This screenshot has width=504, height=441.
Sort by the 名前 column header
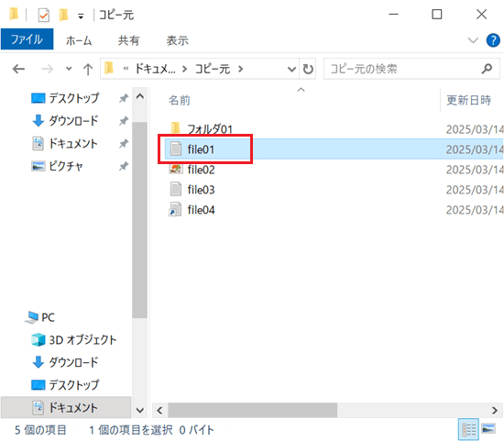pyautogui.click(x=180, y=100)
